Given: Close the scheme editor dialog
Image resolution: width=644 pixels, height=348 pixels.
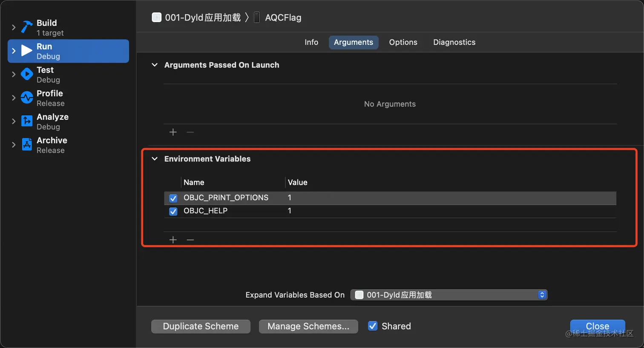Looking at the screenshot, I should click(x=598, y=326).
